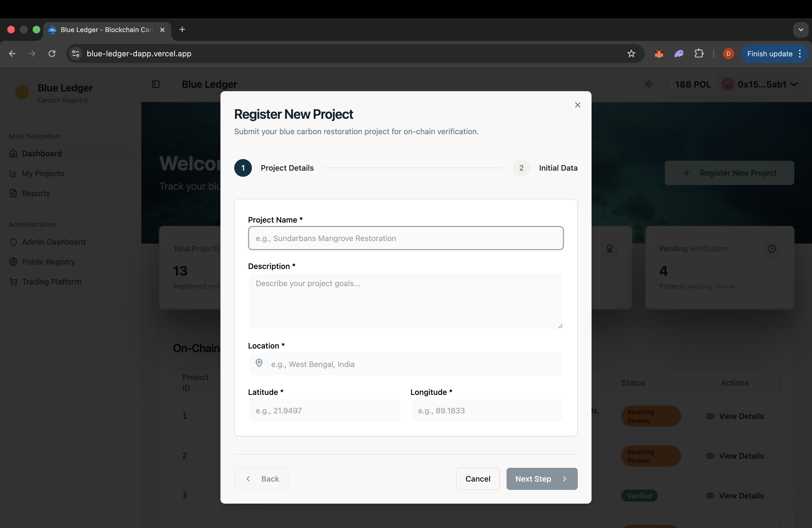Screen dimensions: 812x528
Task: Open the MetaMask fox extension
Action: (x=658, y=54)
